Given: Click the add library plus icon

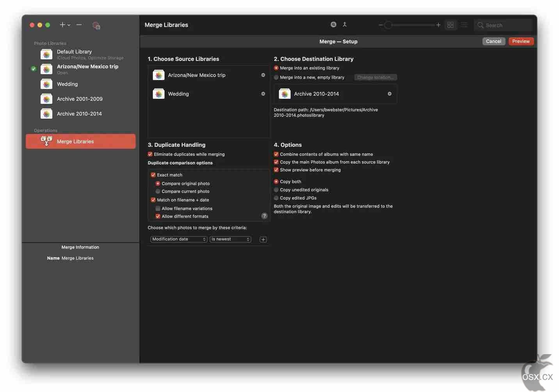Looking at the screenshot, I should point(62,25).
